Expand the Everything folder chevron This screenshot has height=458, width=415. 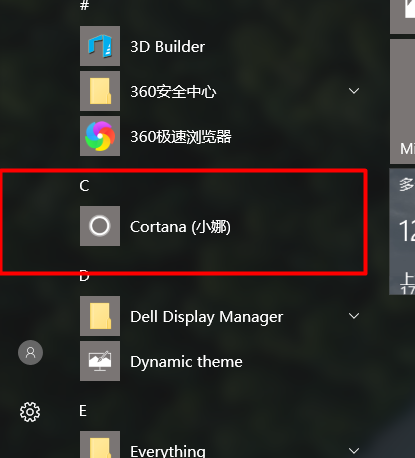pyautogui.click(x=354, y=451)
